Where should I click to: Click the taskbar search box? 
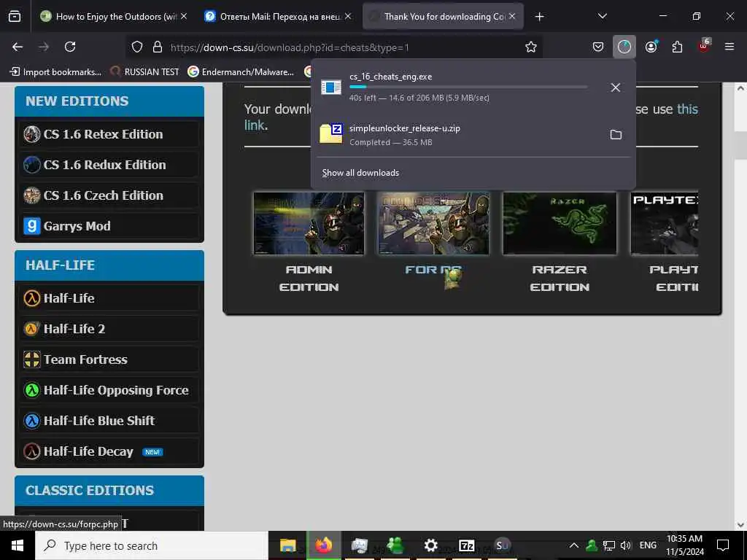(152, 545)
